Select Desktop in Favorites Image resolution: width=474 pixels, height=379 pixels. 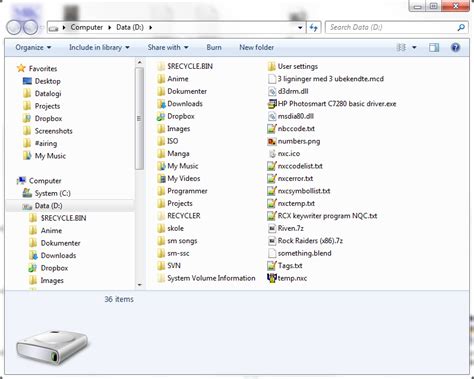click(48, 81)
